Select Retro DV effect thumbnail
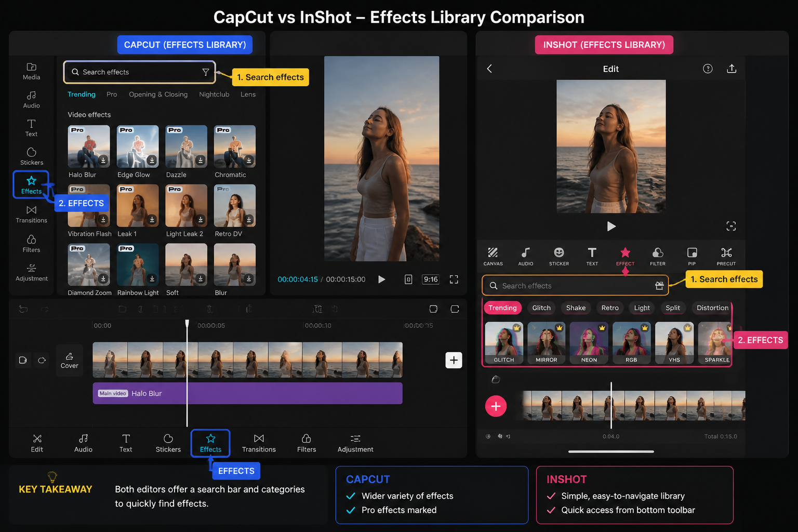The image size is (798, 532). pyautogui.click(x=235, y=206)
